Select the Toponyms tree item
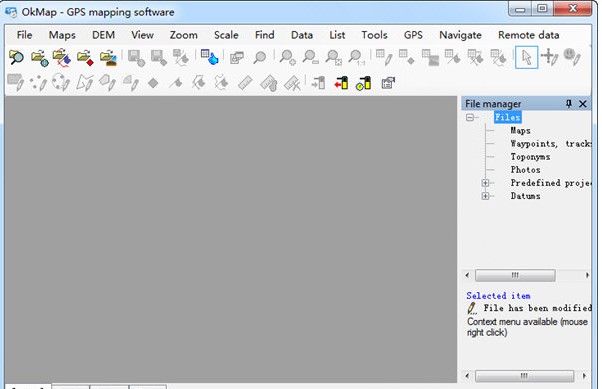This screenshot has width=602, height=389. [530, 157]
